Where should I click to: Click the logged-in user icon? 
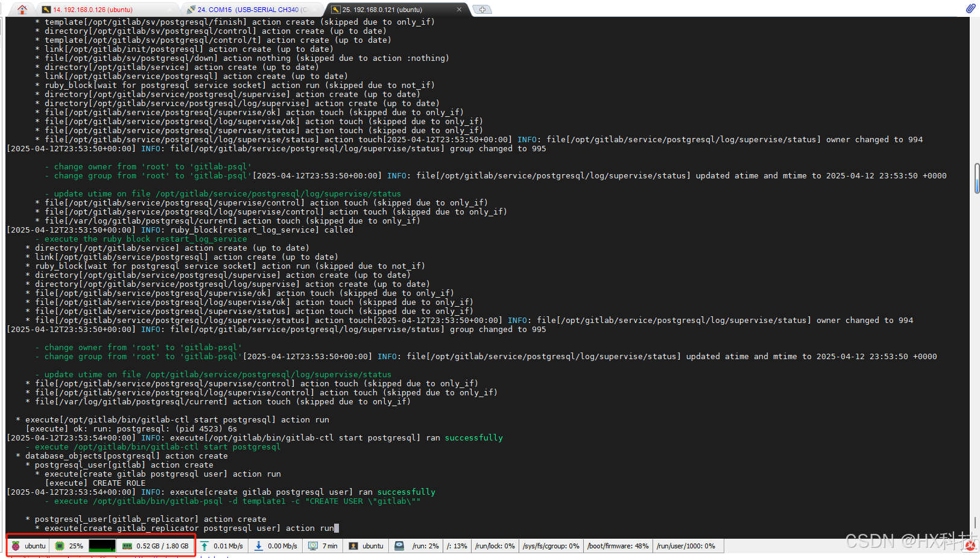(x=353, y=546)
